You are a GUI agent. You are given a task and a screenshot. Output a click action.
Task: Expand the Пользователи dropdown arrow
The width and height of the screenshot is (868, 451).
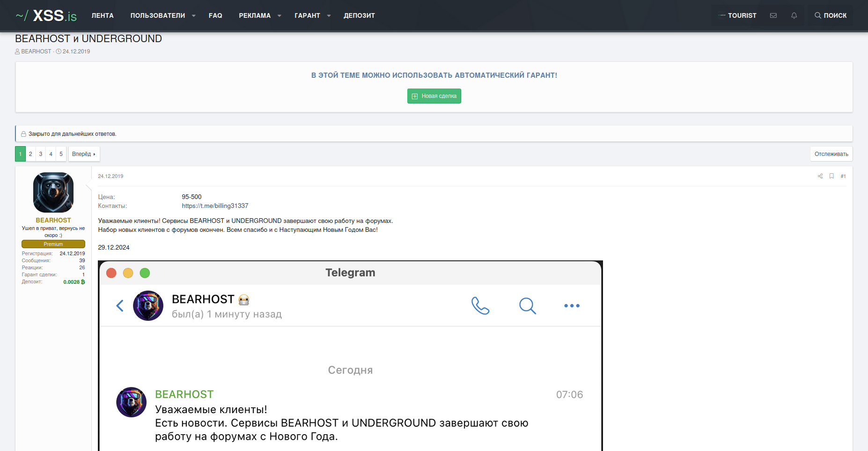coord(194,16)
